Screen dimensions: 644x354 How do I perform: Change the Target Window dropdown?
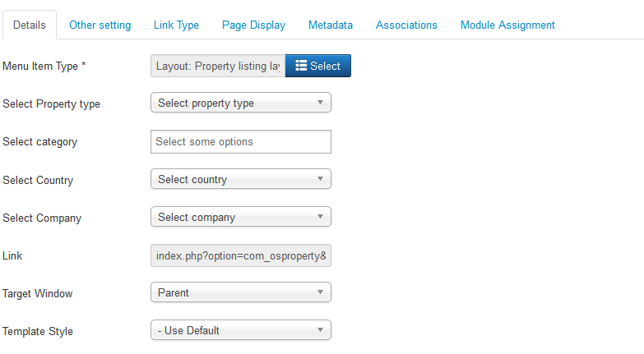pos(241,292)
